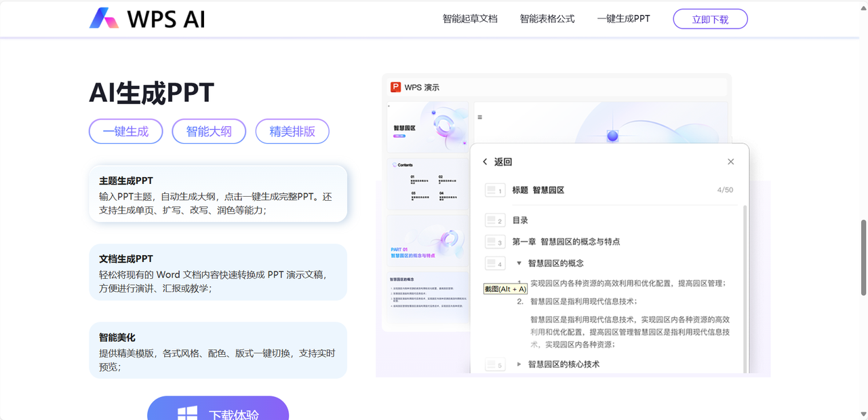The width and height of the screenshot is (868, 420).
Task: Close the outline panel with X
Action: (730, 161)
